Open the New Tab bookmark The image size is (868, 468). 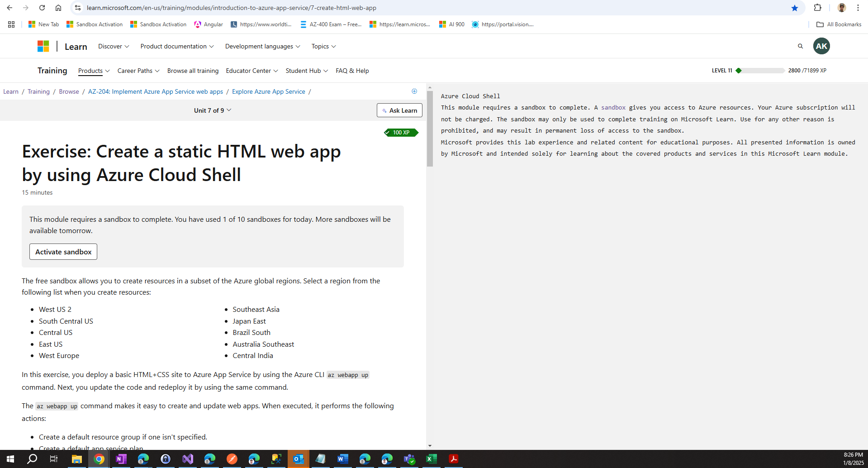pyautogui.click(x=43, y=24)
